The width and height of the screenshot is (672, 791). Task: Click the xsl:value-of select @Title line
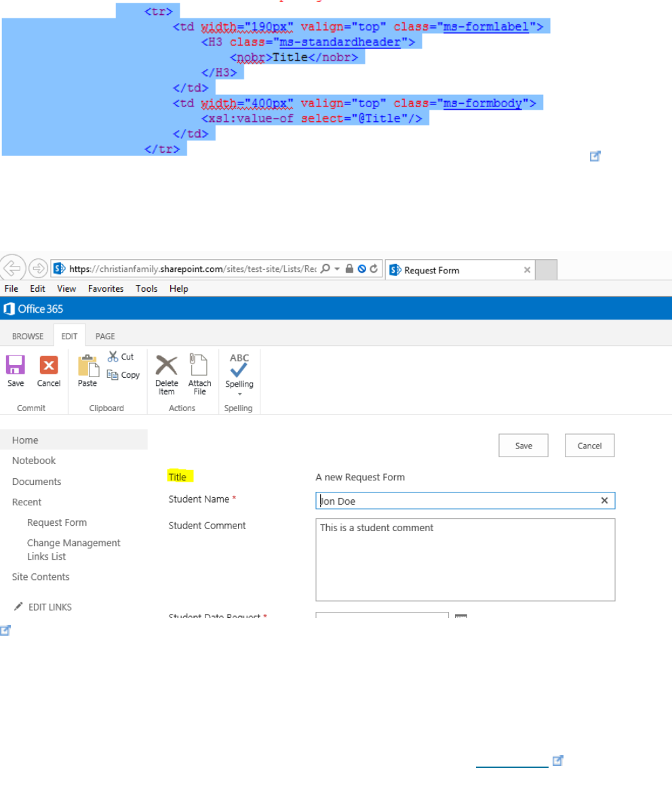pyautogui.click(x=311, y=119)
